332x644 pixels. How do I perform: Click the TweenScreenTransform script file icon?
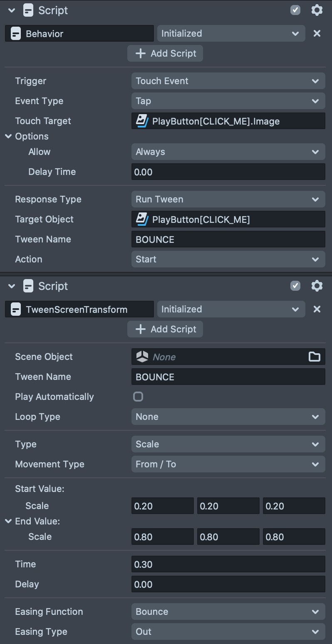16,310
